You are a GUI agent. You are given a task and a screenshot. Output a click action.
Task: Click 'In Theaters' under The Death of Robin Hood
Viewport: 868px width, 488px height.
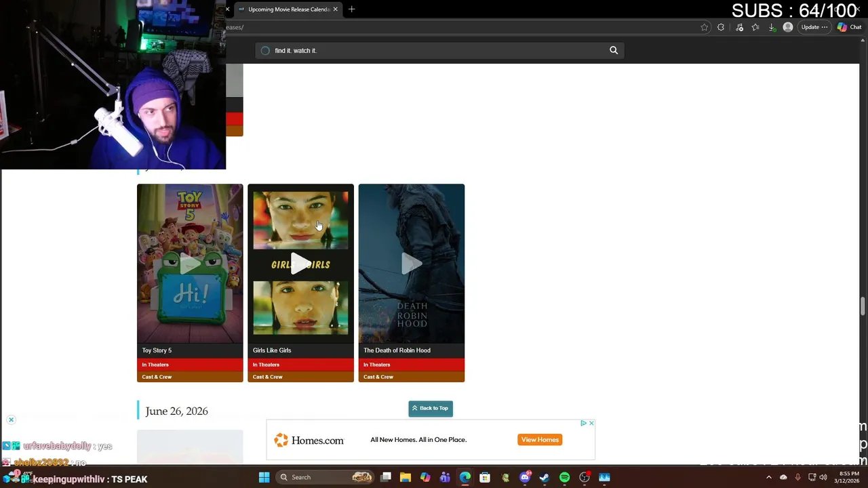412,365
